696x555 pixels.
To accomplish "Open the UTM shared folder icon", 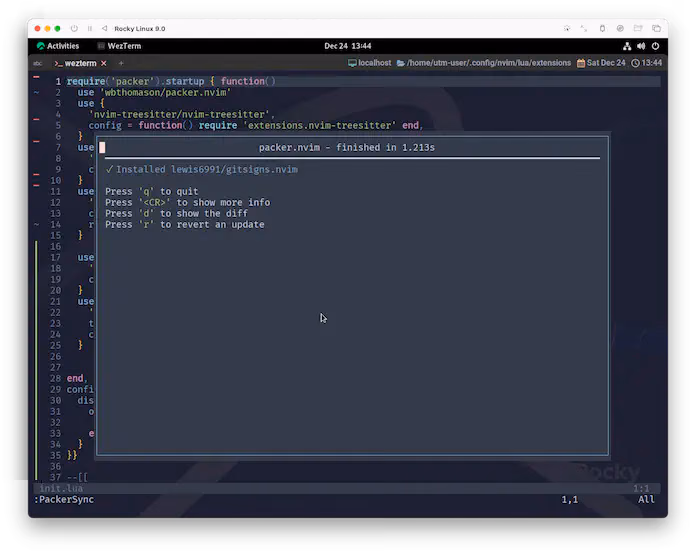I will [x=638, y=28].
